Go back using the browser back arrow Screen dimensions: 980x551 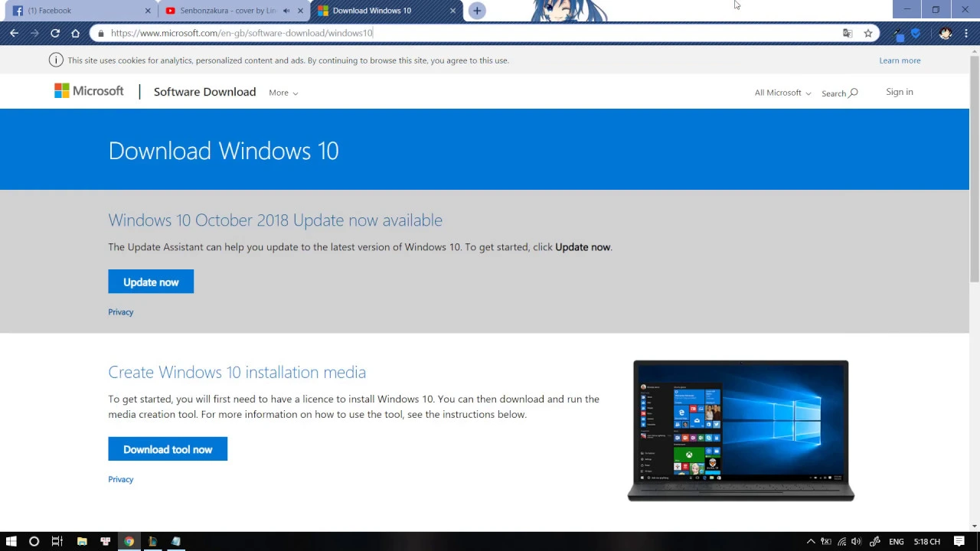click(14, 33)
